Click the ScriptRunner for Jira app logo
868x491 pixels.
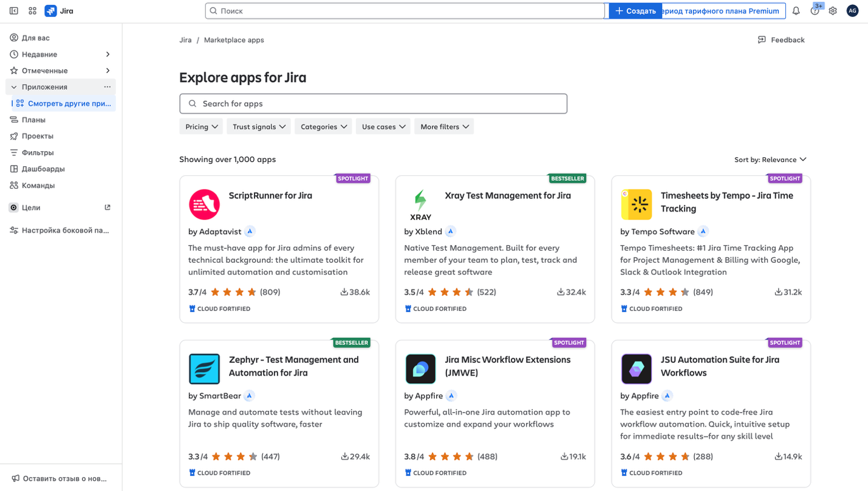204,204
